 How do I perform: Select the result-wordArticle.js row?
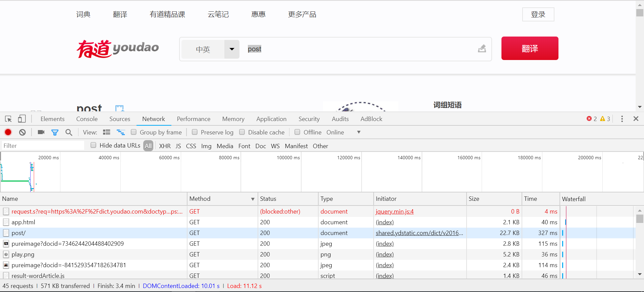point(318,276)
